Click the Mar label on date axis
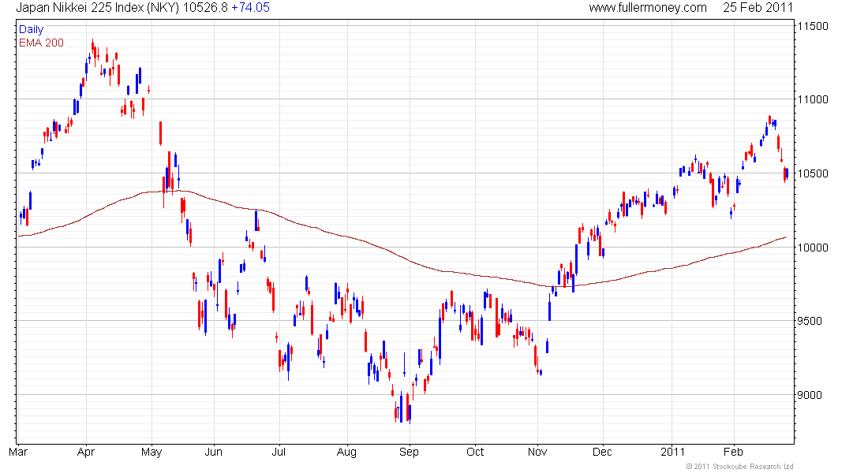This screenshot has width=868, height=473. point(18,452)
